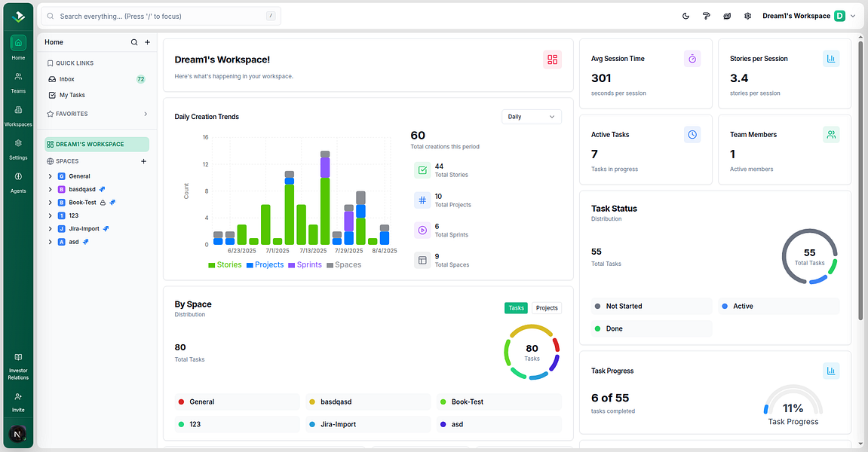This screenshot has height=452, width=868.
Task: Select the Tasks tab in By Space
Action: (516, 308)
